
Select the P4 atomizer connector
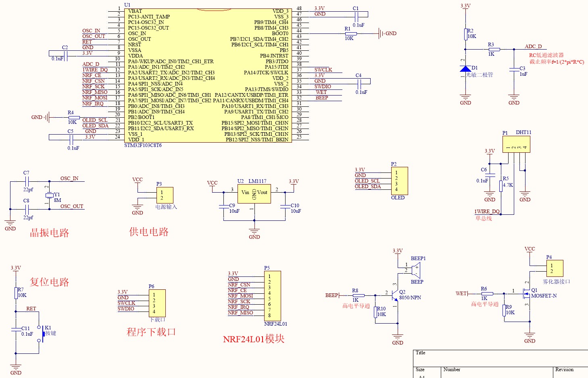click(x=555, y=268)
